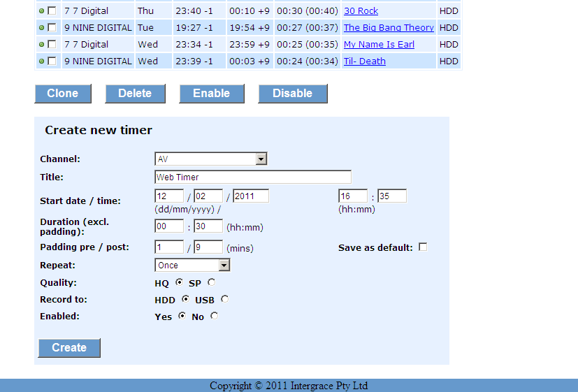Focus the start year field showing 2011
Viewport: 578px width, 392px height.
click(250, 196)
